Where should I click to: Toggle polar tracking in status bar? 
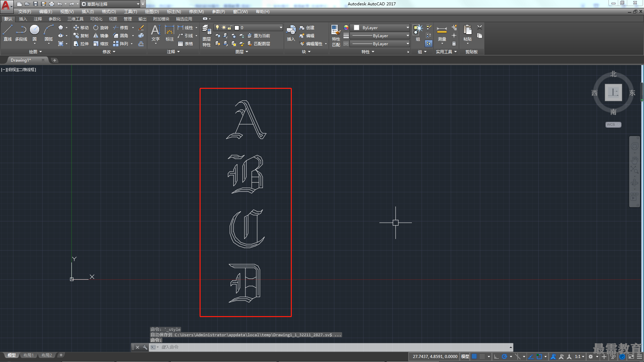(x=504, y=357)
